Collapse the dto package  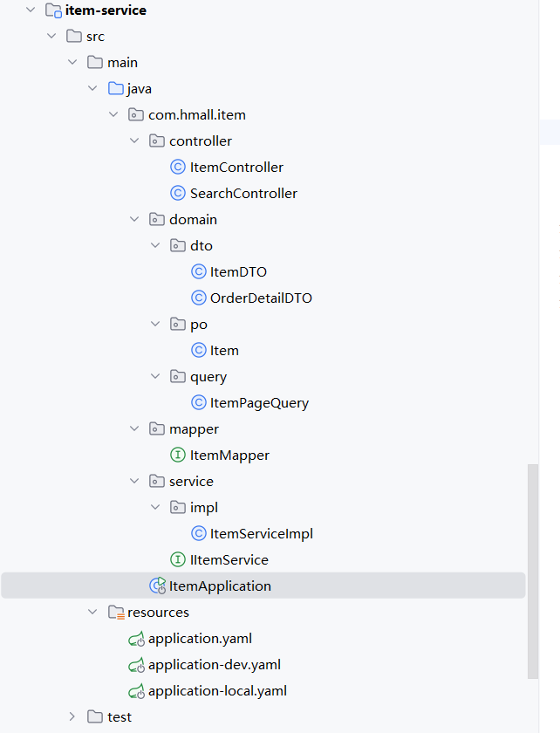(155, 245)
